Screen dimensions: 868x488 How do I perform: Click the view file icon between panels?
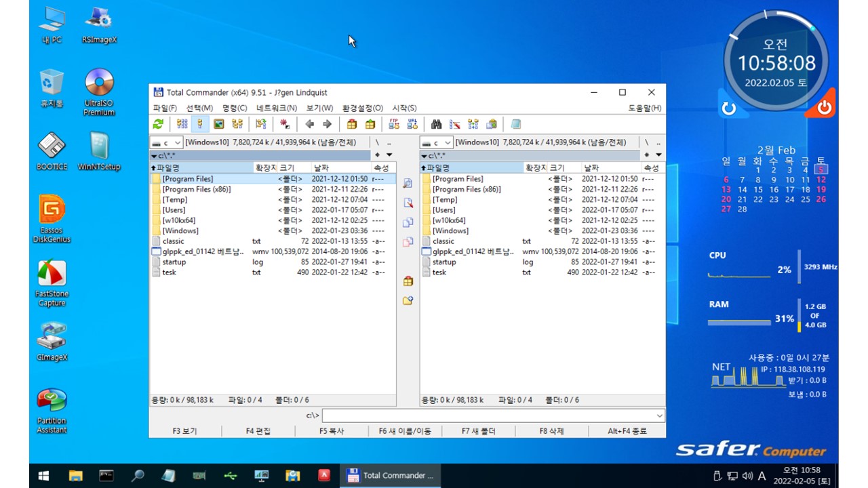[x=408, y=183]
